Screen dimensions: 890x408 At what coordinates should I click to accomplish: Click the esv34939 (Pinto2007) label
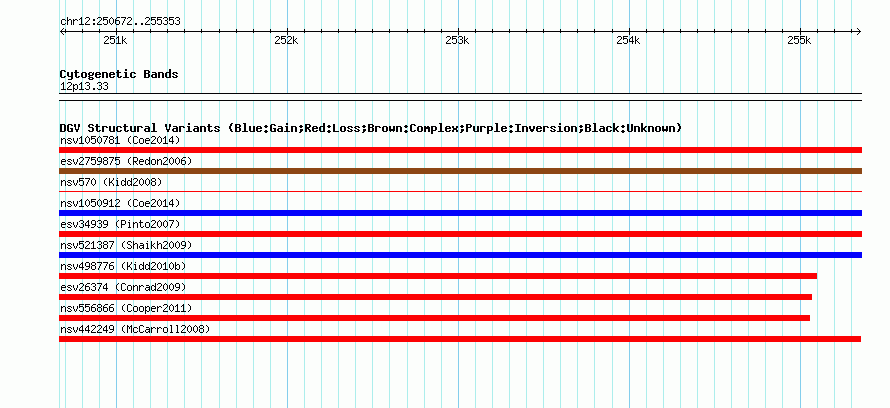click(120, 224)
